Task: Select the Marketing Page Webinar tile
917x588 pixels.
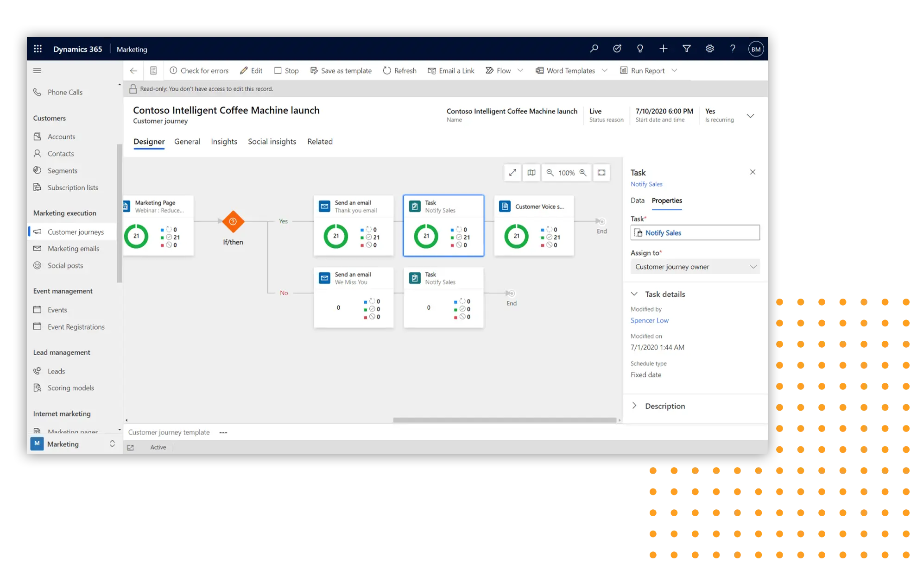Action: click(158, 225)
